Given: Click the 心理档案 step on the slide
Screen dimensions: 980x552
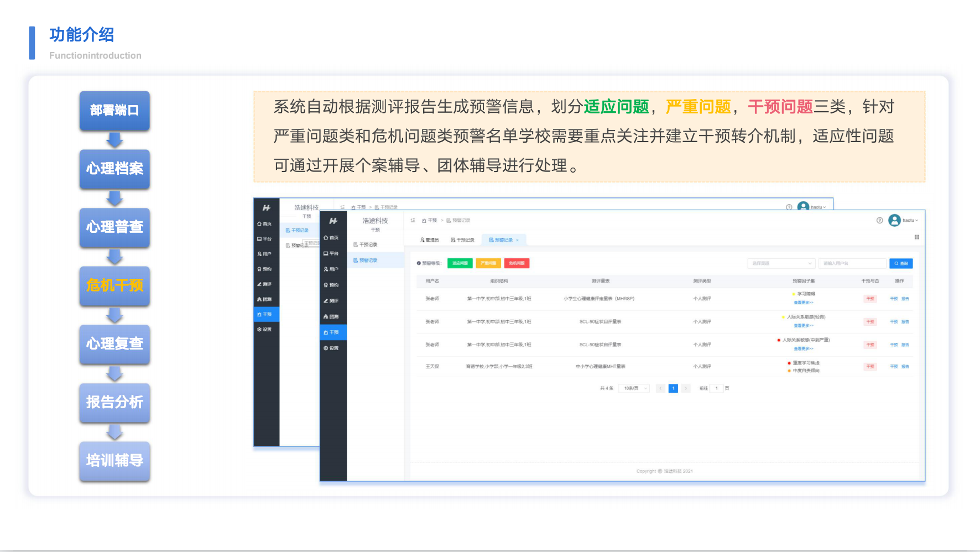Looking at the screenshot, I should click(114, 169).
